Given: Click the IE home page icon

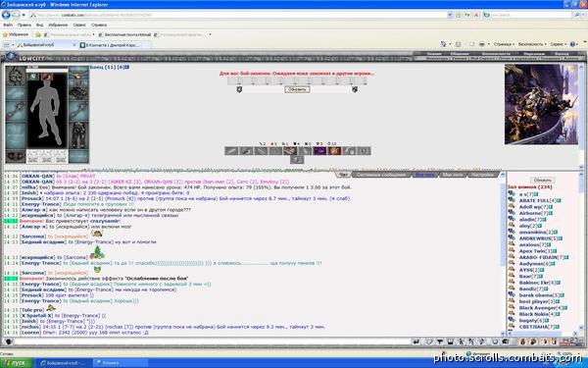Looking at the screenshot, I should 444,44.
